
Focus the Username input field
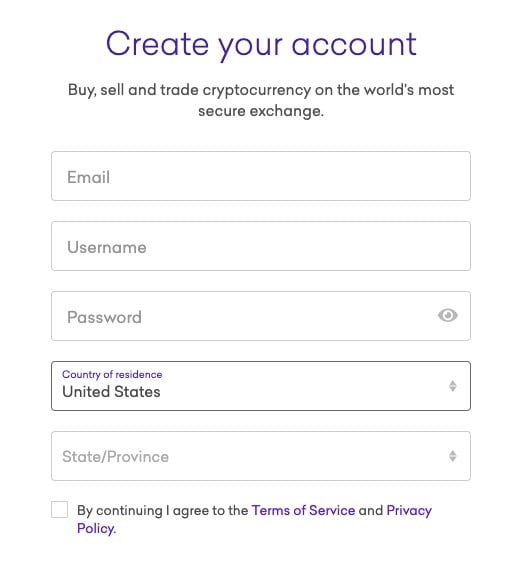(261, 246)
